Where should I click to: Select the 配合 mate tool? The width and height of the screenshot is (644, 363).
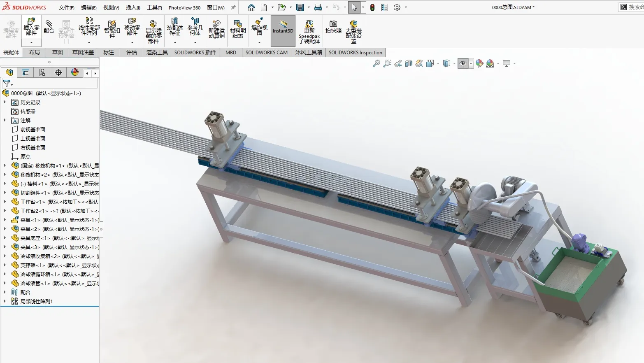pyautogui.click(x=49, y=26)
